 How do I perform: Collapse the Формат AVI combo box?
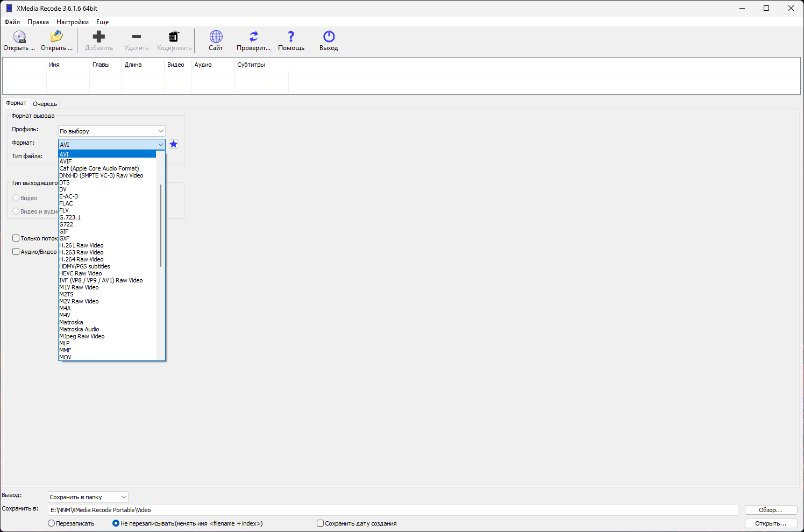pos(111,144)
